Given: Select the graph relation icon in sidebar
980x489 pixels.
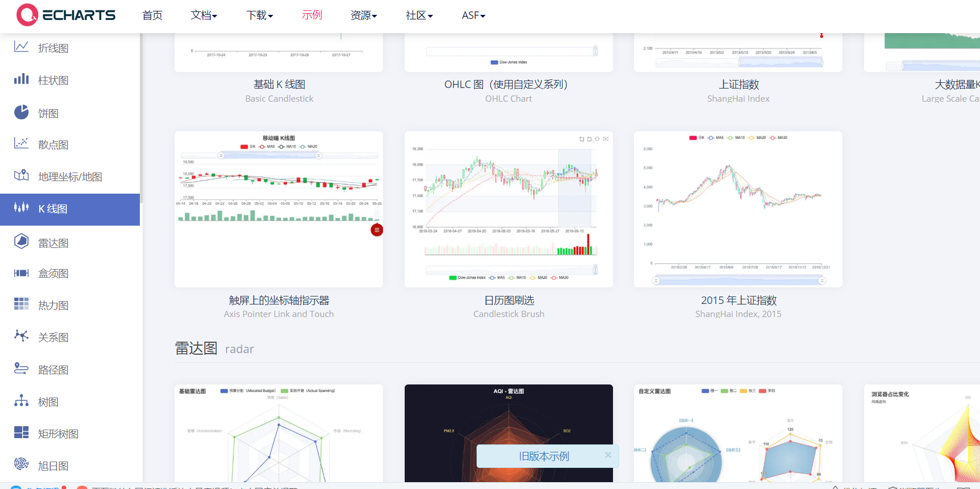Looking at the screenshot, I should click(21, 336).
